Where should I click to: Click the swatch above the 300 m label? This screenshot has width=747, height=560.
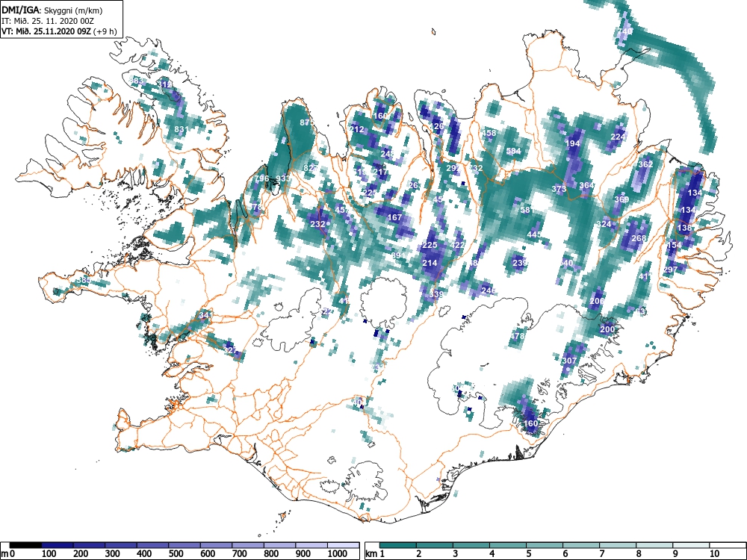[x=120, y=545]
